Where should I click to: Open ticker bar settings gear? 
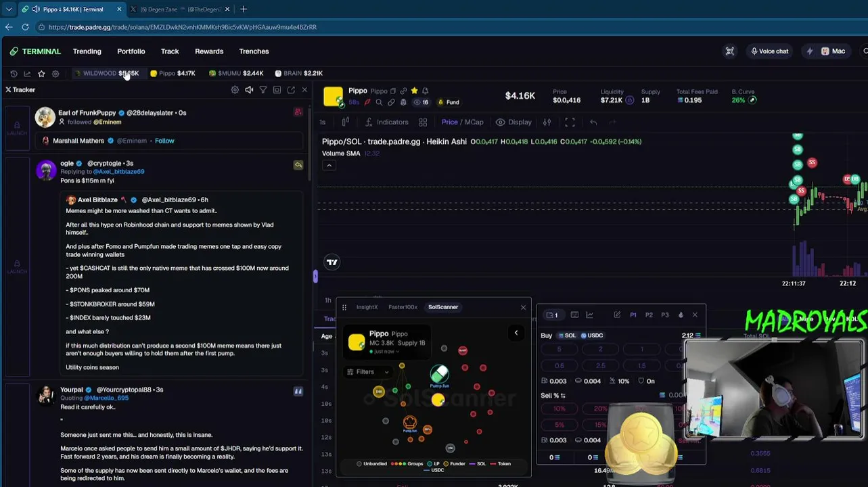click(55, 74)
